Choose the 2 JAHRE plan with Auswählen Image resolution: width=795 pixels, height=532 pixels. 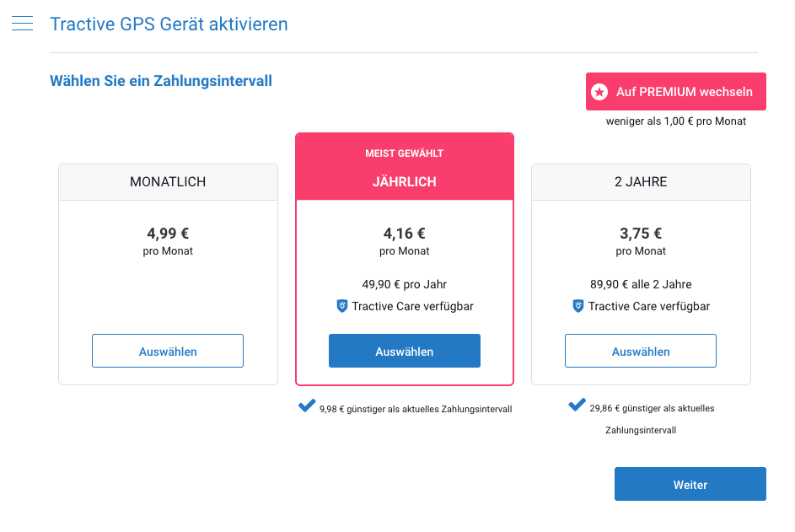tap(641, 351)
